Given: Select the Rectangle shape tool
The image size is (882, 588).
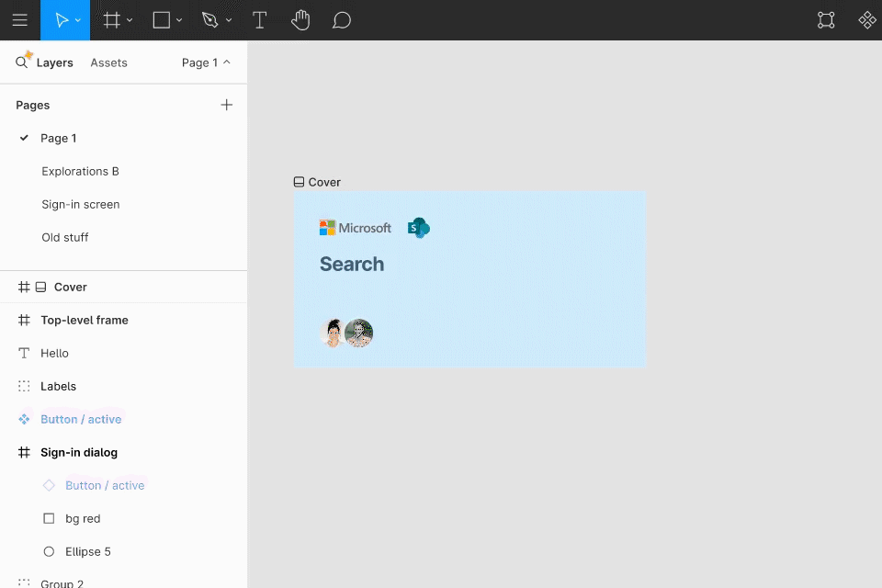Looking at the screenshot, I should [x=162, y=20].
